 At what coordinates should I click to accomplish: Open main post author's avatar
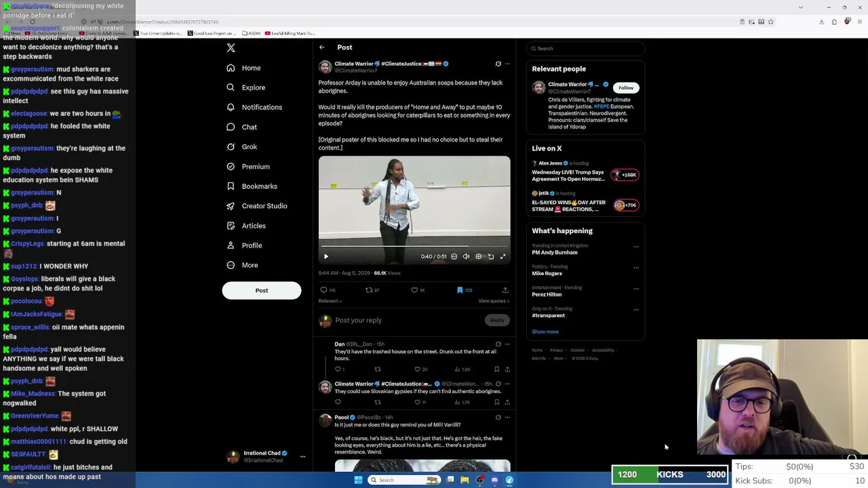click(x=325, y=66)
